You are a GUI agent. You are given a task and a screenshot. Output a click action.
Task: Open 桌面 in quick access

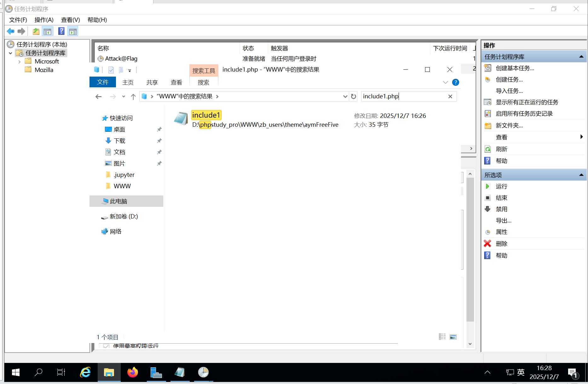click(x=119, y=129)
